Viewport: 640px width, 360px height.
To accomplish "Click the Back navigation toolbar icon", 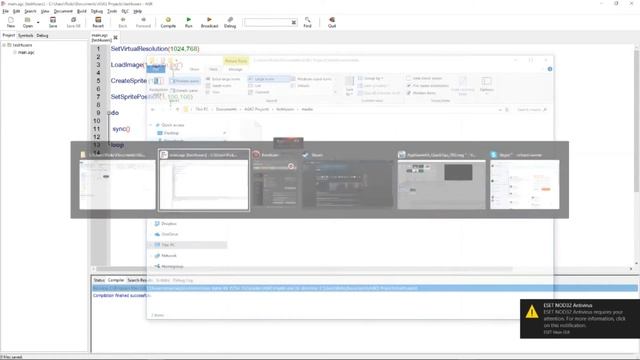I will click(122, 22).
